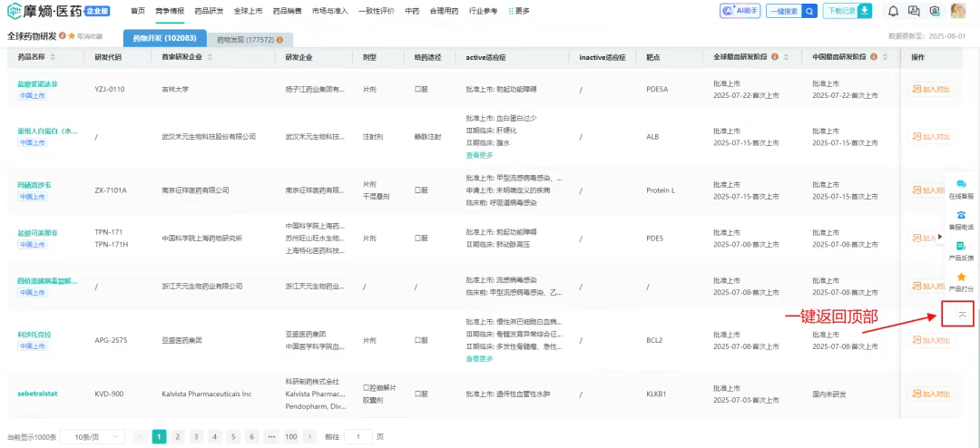The height and width of the screenshot is (448, 980).
Task: Expand 查看更多 for 重组人白蛋白 indications
Action: tap(479, 155)
